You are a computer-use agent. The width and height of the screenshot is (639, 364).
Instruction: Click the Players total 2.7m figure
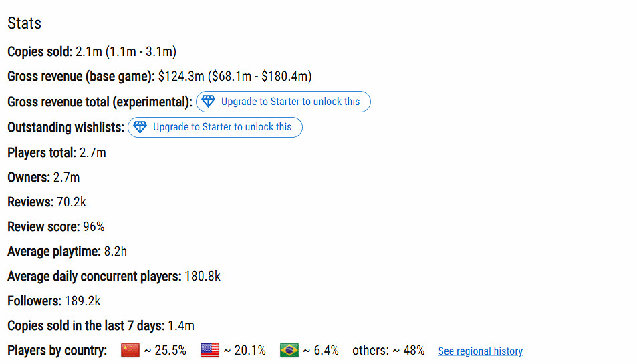click(92, 153)
